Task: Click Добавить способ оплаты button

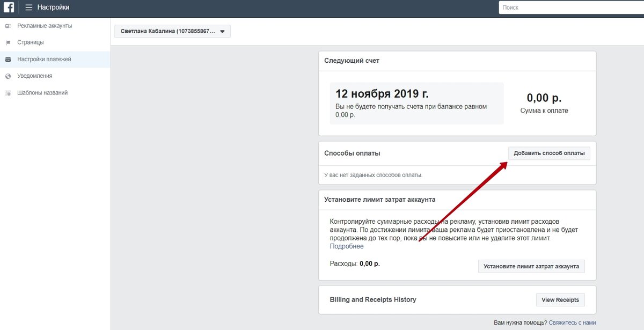Action: (x=549, y=153)
